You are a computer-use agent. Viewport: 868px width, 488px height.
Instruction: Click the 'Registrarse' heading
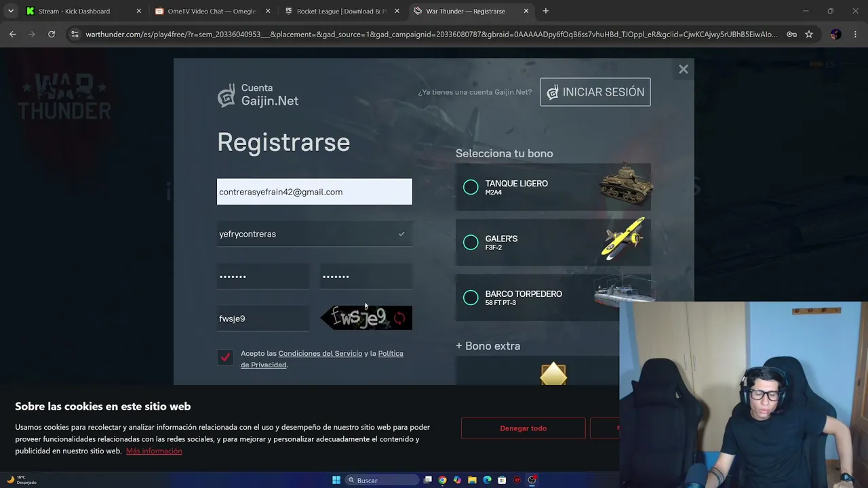tap(283, 142)
